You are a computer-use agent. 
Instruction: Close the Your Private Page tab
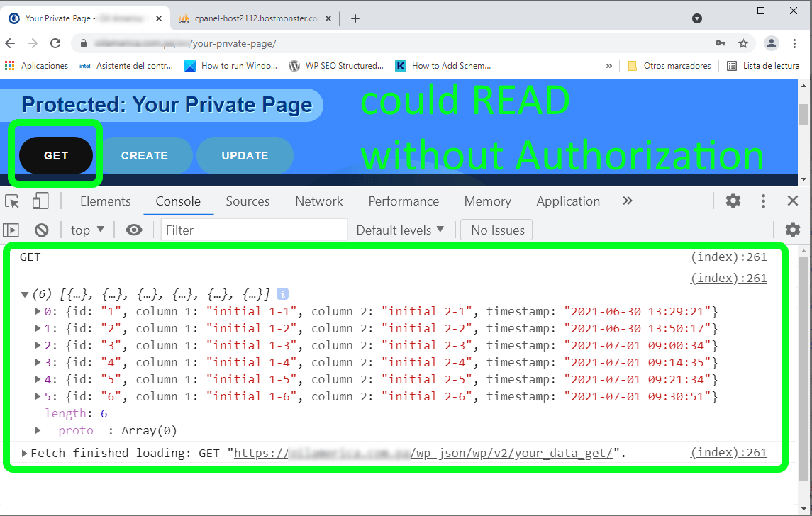(158, 18)
